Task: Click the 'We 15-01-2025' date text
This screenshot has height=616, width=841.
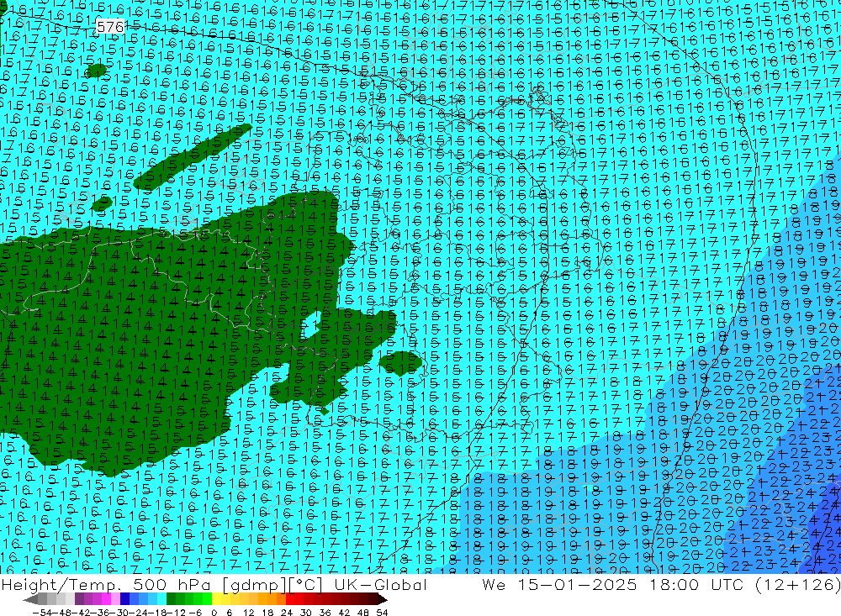Action: [x=559, y=585]
